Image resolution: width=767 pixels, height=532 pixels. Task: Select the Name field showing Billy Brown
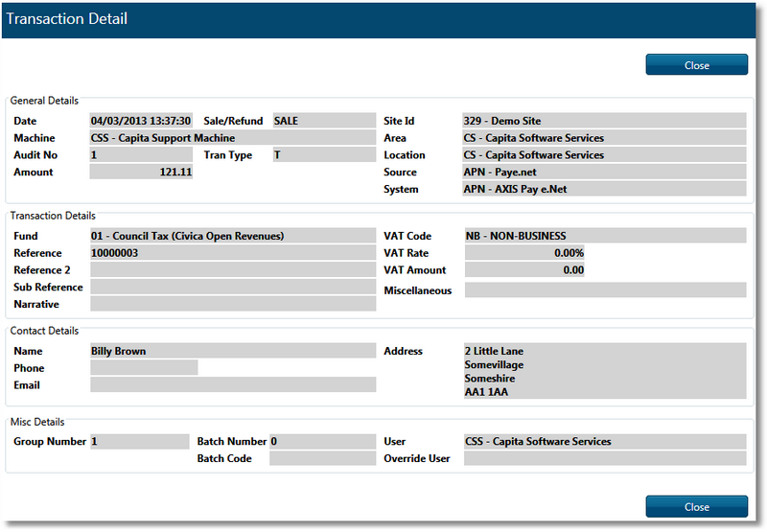pos(232,351)
